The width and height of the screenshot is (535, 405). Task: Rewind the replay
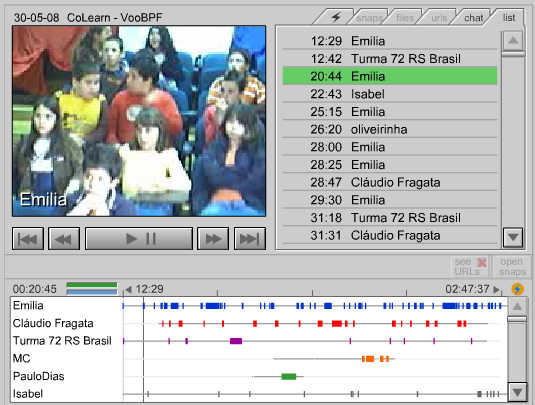point(64,239)
